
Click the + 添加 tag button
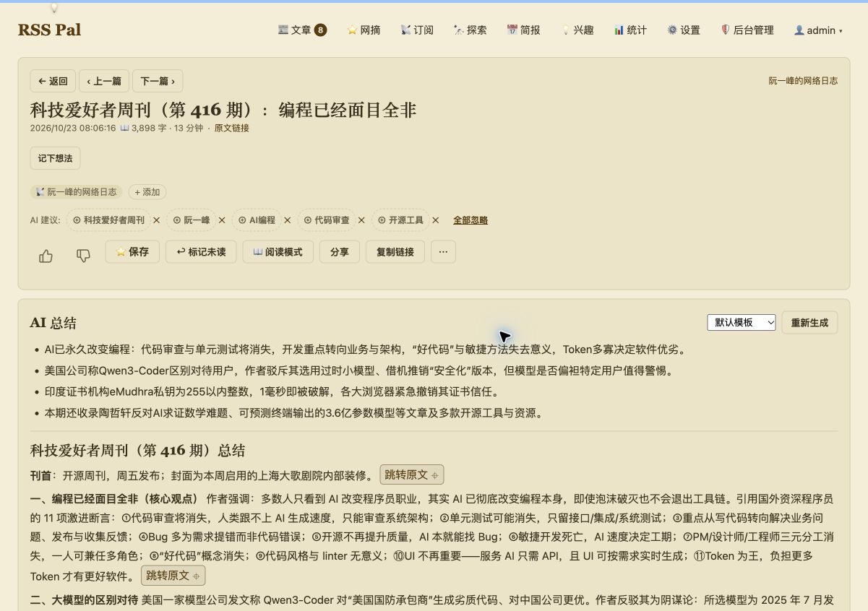(147, 192)
